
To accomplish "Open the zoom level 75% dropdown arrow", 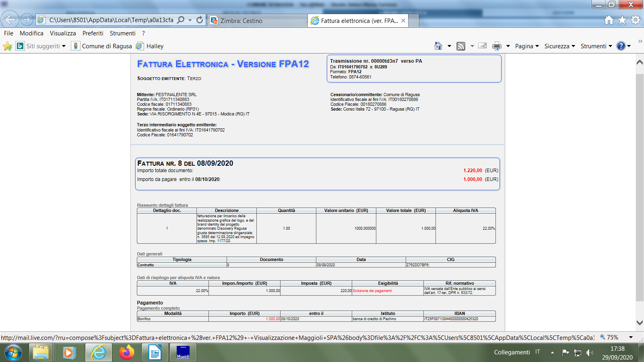I will point(631,337).
